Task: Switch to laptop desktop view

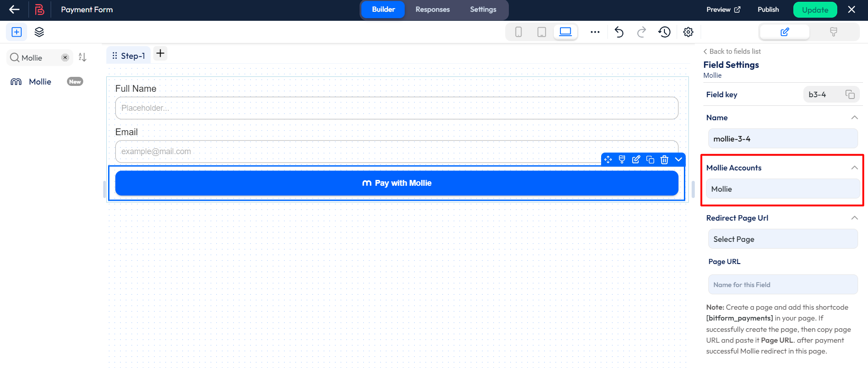Action: coord(565,32)
